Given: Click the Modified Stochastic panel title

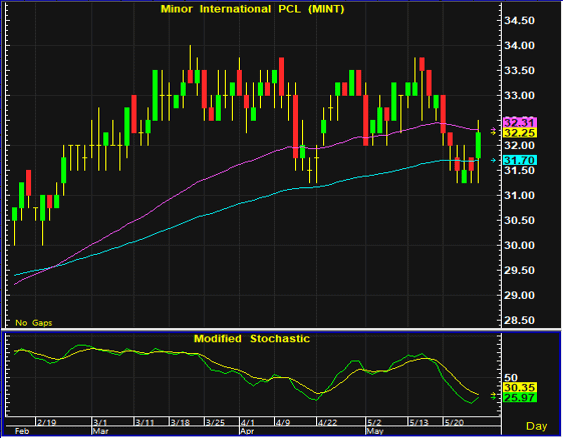Looking at the screenshot, I should pyautogui.click(x=252, y=339).
